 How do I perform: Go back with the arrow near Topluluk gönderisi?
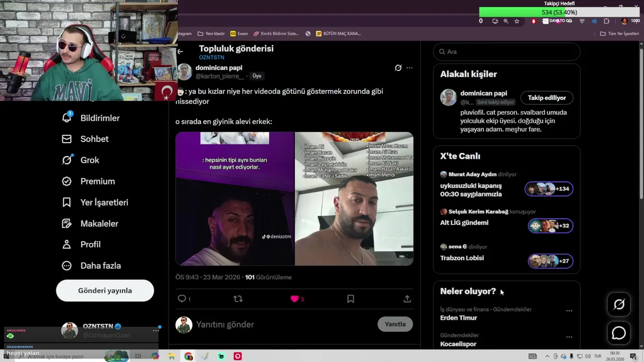coord(180,51)
